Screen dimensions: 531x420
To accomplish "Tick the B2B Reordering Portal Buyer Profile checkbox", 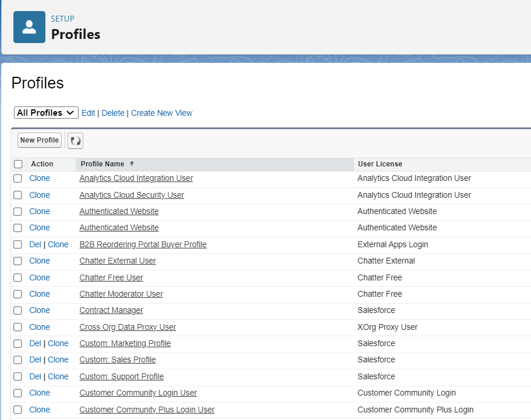I will click(x=17, y=244).
